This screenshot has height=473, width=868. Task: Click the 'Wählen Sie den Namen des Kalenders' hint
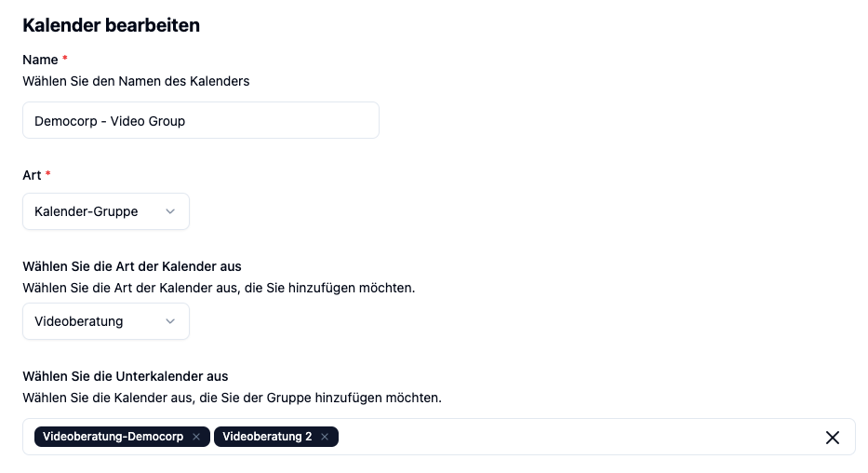pos(136,81)
